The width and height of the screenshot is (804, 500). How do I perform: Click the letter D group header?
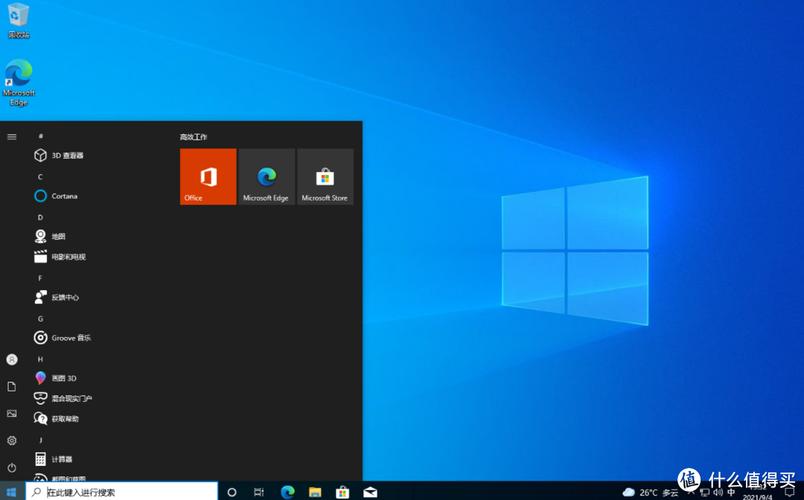[40, 217]
